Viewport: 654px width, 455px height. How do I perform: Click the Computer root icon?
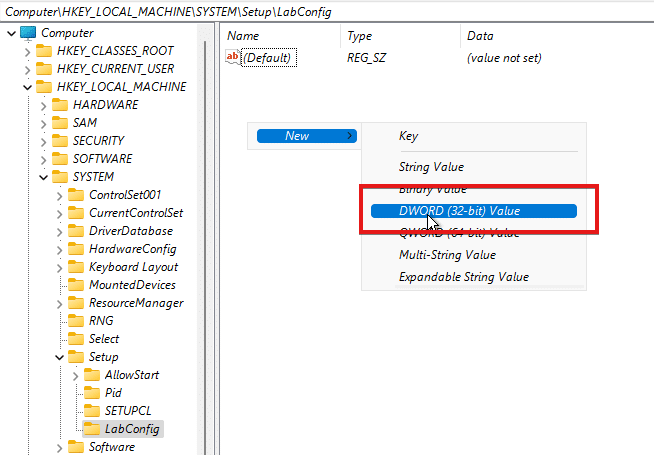[27, 33]
